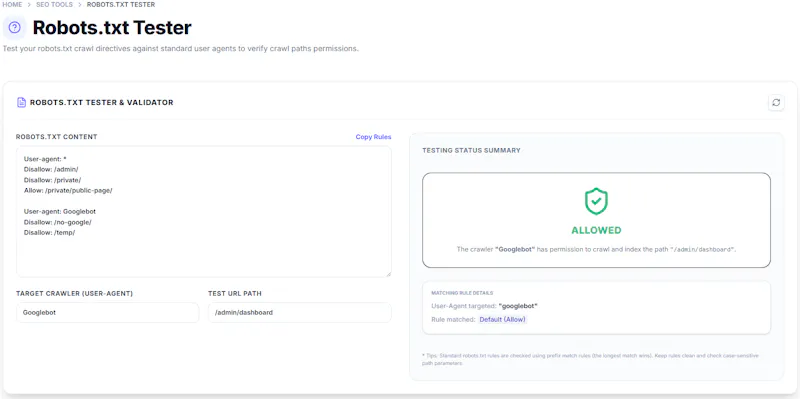Focus the robots.txt content text area
Viewport: 800px width, 399px height.
(204, 211)
